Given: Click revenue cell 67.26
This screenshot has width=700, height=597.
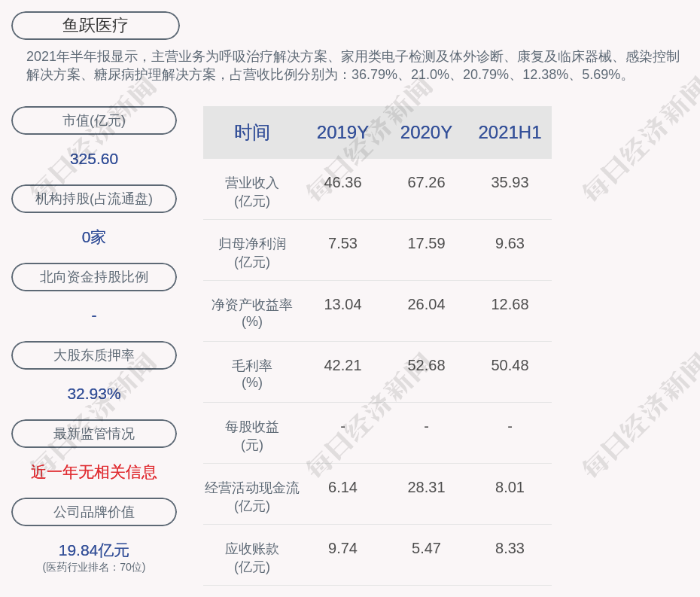Looking at the screenshot, I should [426, 183].
